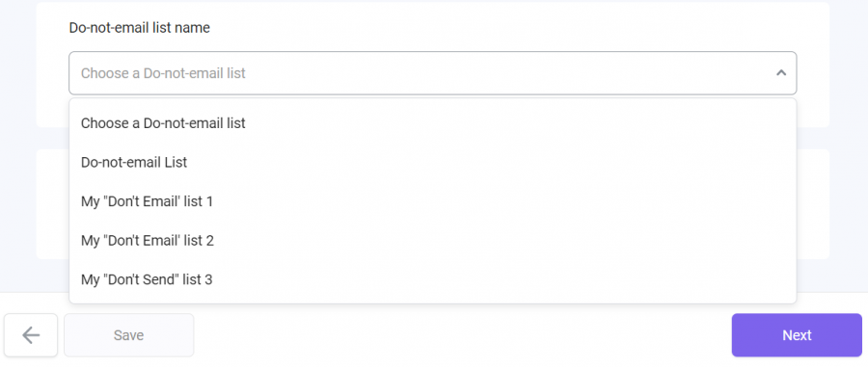Viewport: 868px width, 367px height.
Task: Select the entry ending in "list 2"
Action: (432, 241)
